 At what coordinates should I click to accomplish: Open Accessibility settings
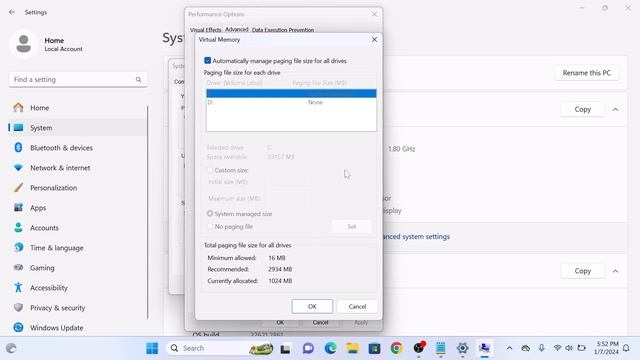(78, 288)
